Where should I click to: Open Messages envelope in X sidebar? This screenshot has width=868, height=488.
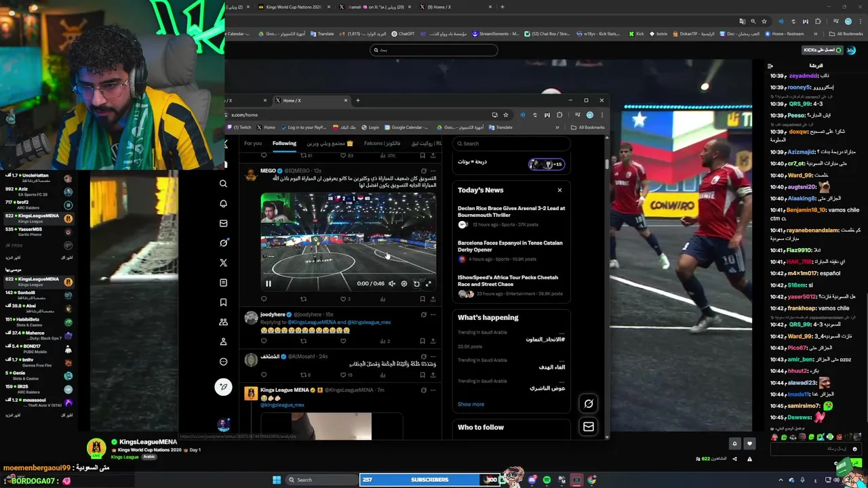pos(223,223)
